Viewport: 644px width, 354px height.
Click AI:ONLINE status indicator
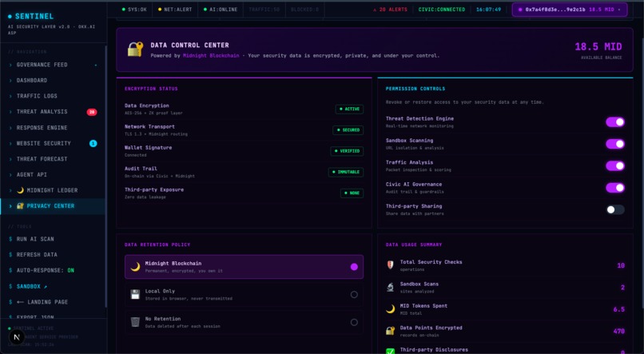(221, 10)
